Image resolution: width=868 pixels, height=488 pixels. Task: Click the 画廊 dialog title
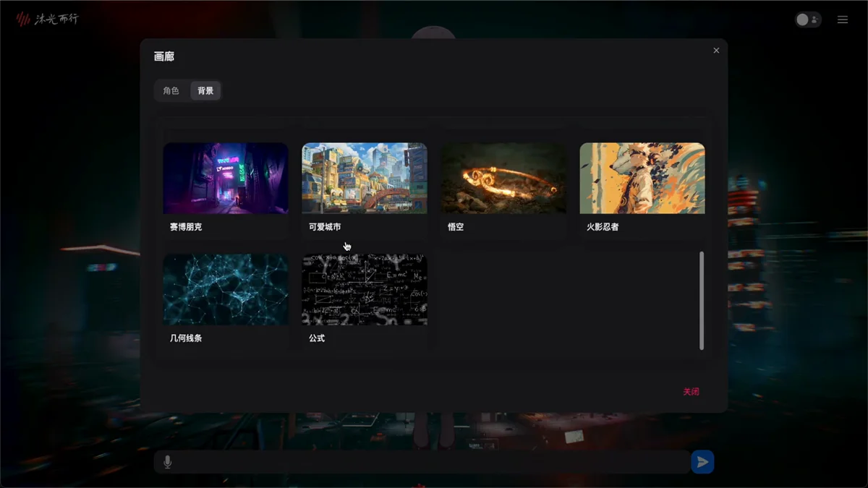(164, 56)
